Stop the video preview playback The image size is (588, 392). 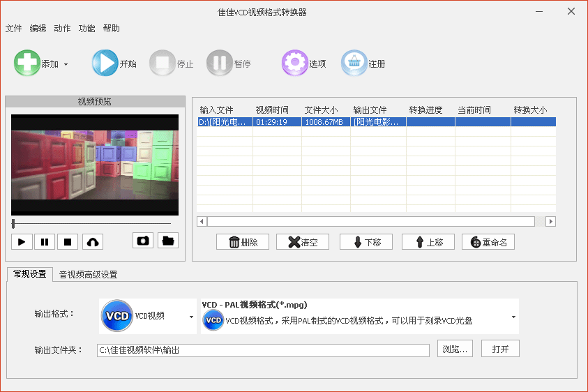(x=68, y=242)
